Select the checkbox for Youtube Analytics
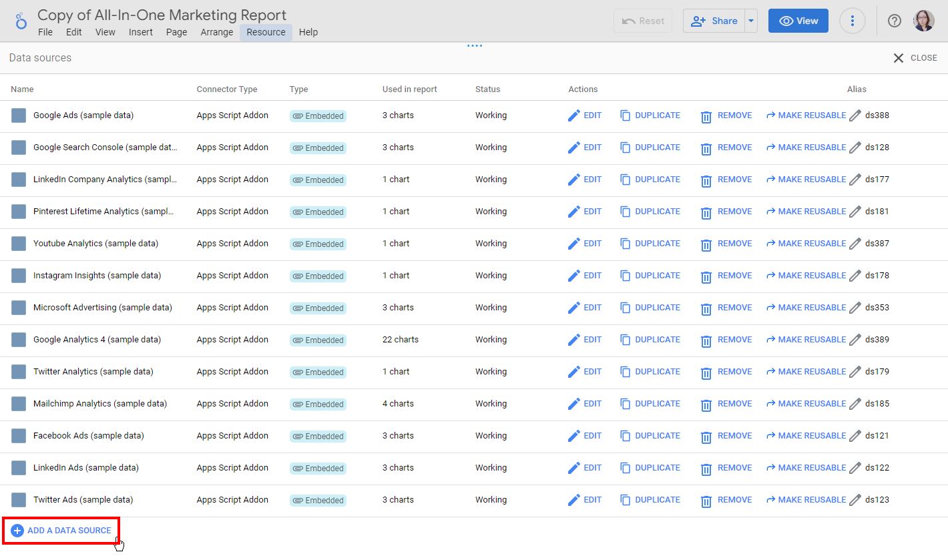Screen dimensions: 948x560 [x=18, y=244]
